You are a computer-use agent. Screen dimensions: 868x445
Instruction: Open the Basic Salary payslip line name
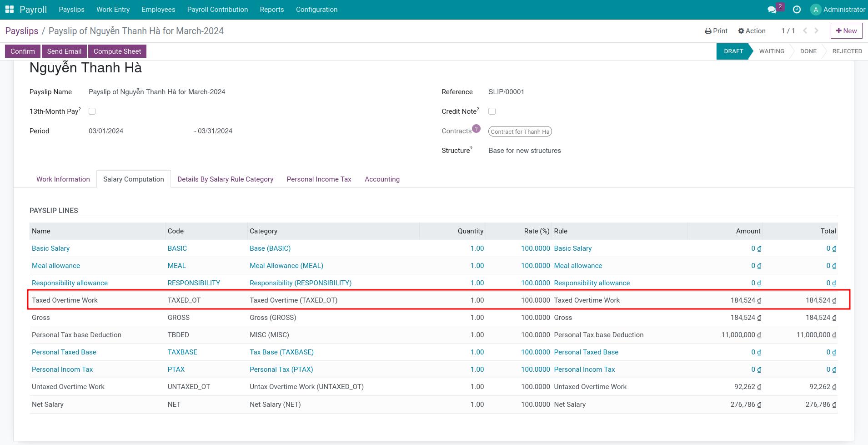pyautogui.click(x=51, y=248)
